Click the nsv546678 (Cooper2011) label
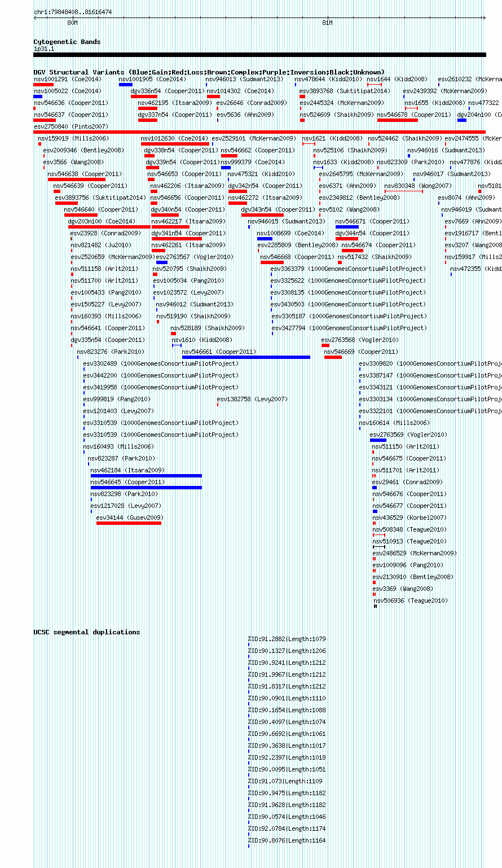The image size is (502, 868). click(413, 115)
